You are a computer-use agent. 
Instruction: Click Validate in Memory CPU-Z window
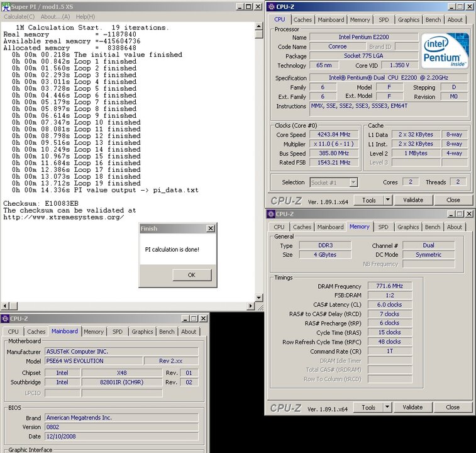click(x=412, y=408)
